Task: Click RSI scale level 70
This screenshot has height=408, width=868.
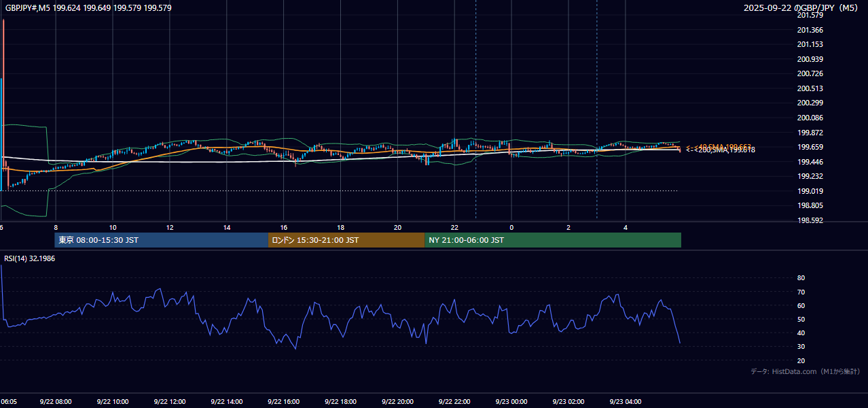Action: [801, 292]
